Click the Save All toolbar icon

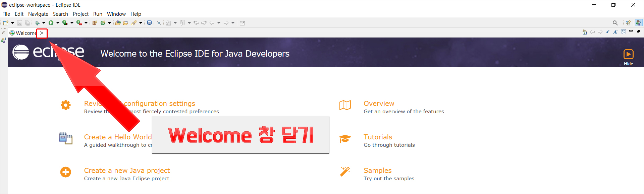click(x=27, y=23)
